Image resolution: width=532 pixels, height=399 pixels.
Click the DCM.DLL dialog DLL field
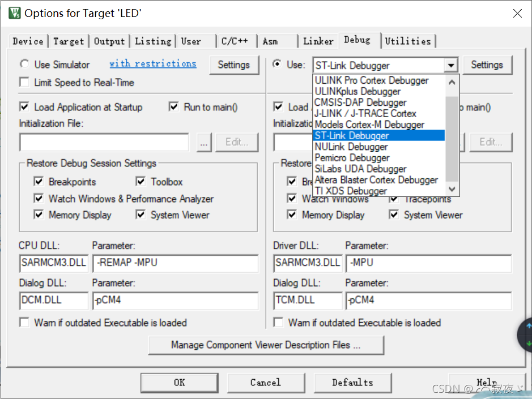point(54,301)
